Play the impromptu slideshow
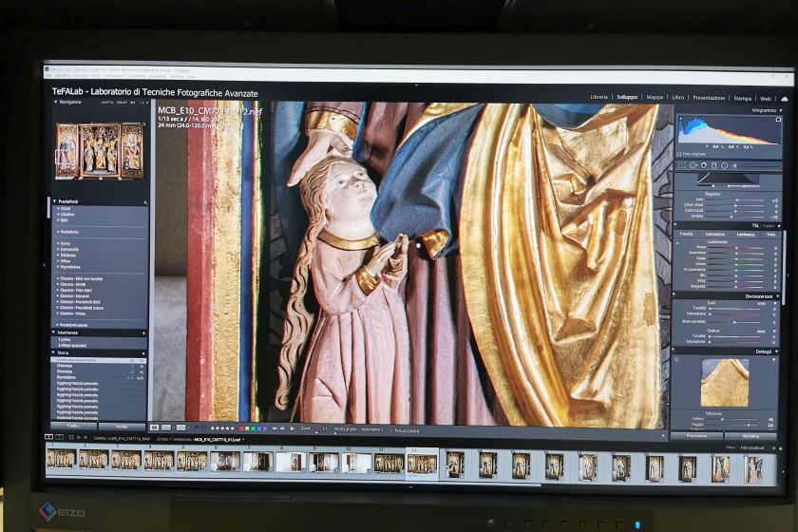 293,428
